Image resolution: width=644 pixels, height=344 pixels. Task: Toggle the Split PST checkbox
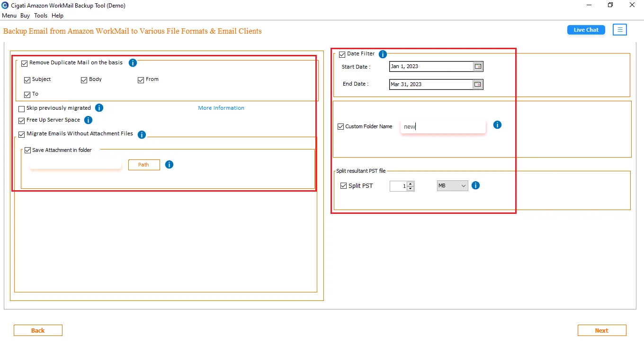[x=344, y=186]
